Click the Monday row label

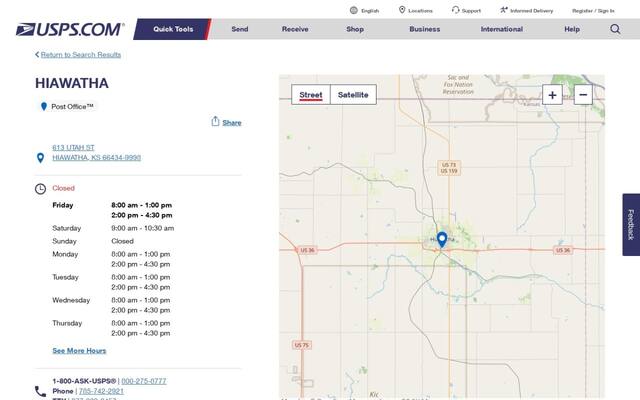point(65,254)
